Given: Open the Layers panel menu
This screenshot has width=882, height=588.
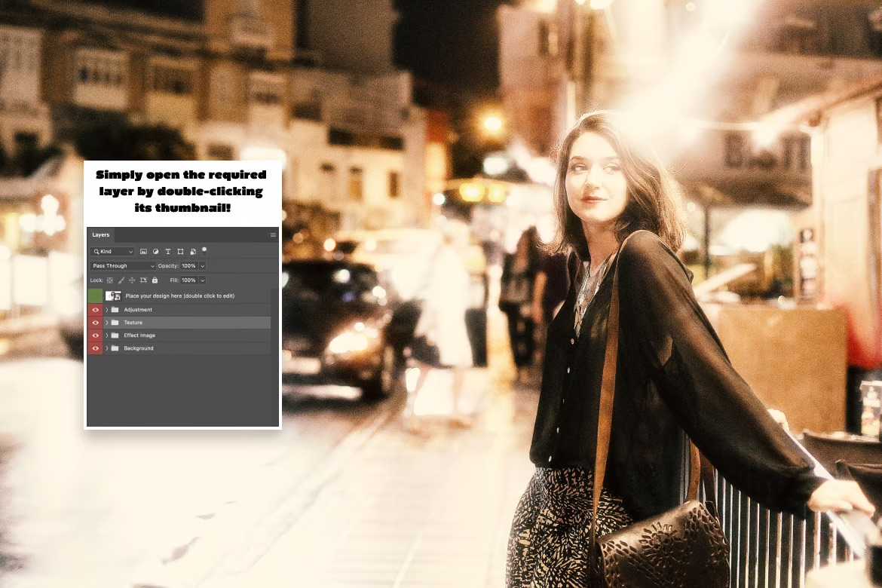Looking at the screenshot, I should [273, 234].
